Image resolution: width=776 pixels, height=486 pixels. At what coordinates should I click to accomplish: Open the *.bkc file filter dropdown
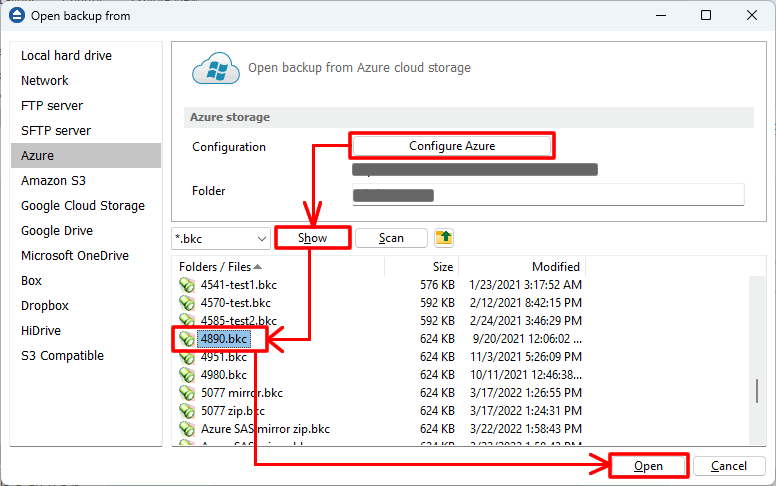coord(221,239)
